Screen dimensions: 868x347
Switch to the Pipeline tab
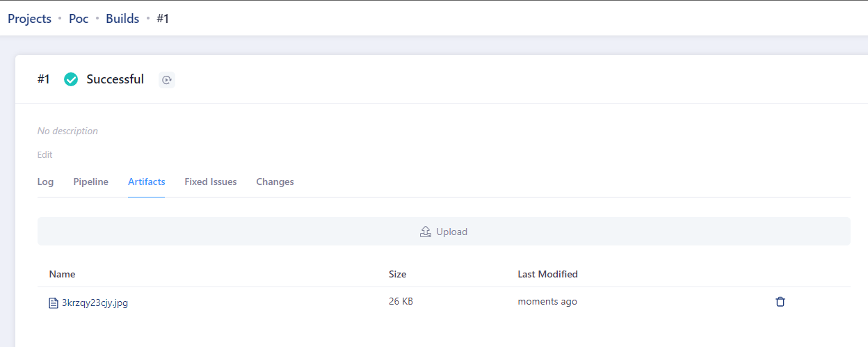pos(90,181)
